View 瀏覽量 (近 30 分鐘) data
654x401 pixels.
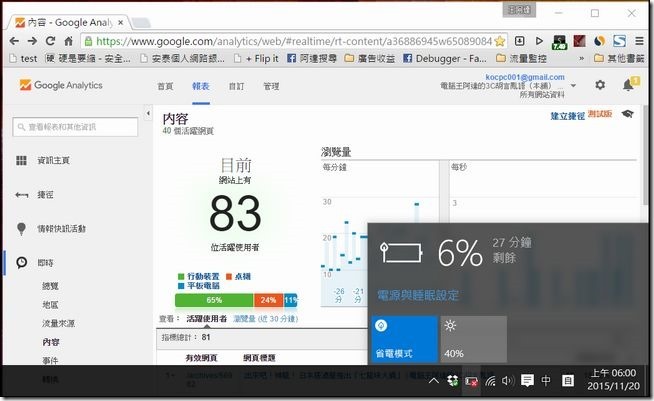point(265,319)
